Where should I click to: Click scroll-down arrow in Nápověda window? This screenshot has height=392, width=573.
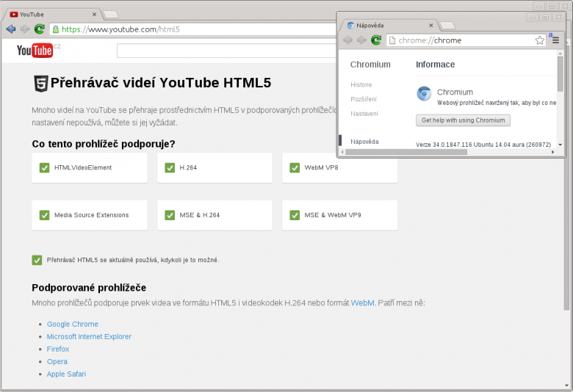(x=560, y=145)
